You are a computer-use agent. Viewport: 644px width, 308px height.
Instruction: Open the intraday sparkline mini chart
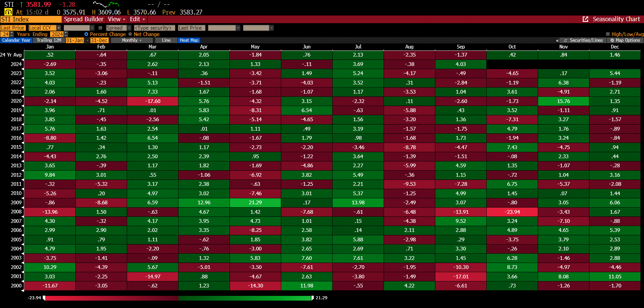tap(106, 4)
